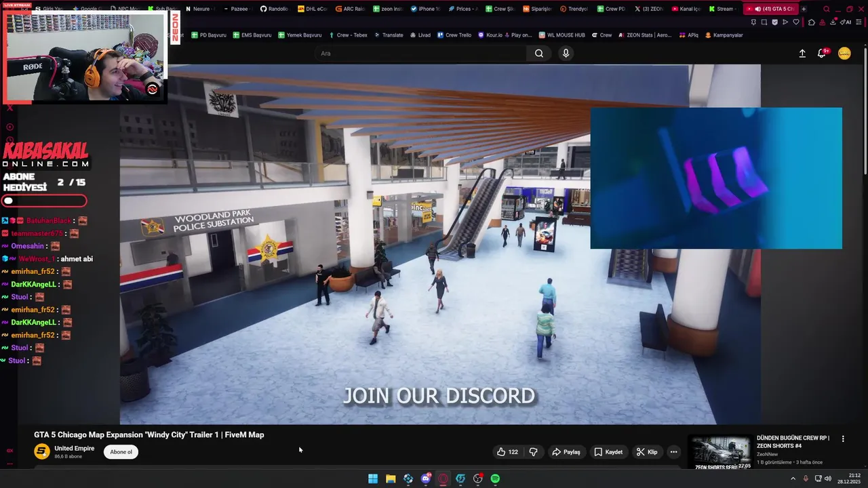Open Opera GX from the taskbar
The image size is (868, 488).
[x=443, y=479]
